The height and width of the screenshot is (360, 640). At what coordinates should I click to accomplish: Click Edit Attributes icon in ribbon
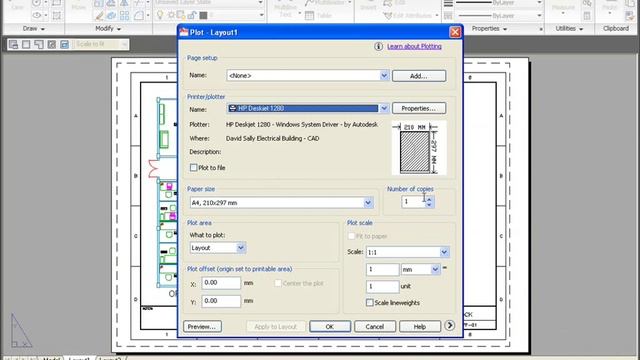point(388,16)
